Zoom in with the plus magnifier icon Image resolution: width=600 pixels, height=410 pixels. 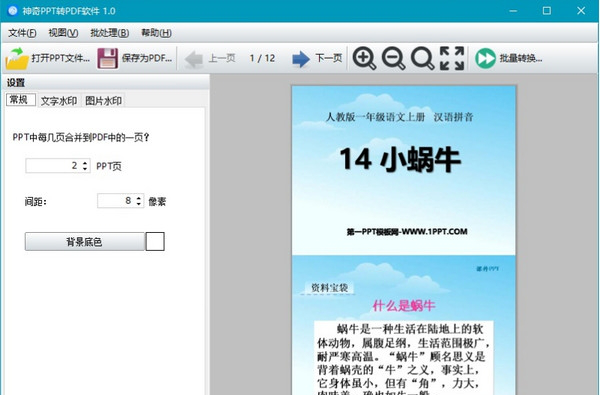[x=364, y=58]
